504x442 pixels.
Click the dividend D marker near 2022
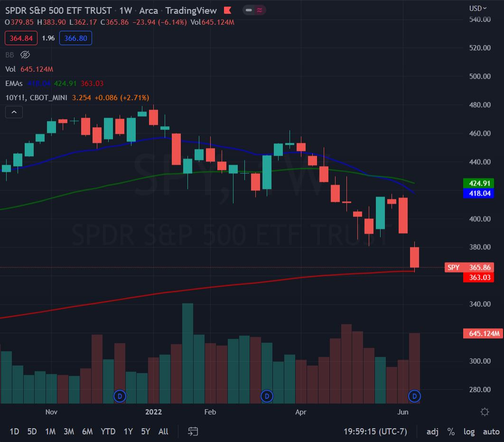point(120,396)
